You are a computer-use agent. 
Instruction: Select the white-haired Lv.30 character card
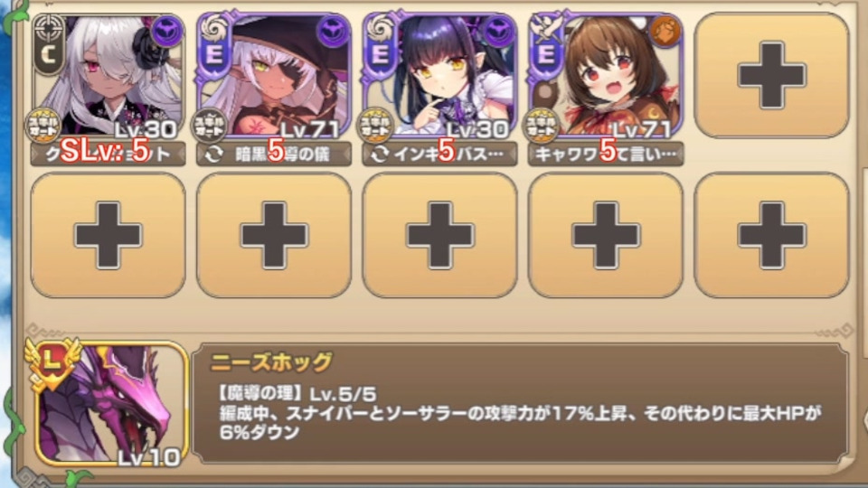coord(108,76)
